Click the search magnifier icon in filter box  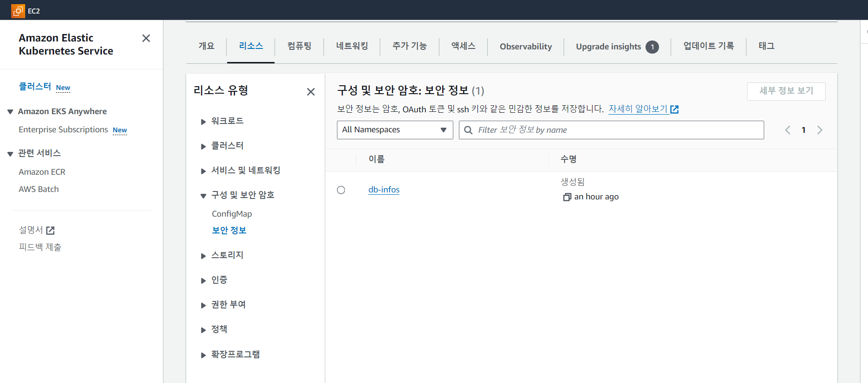click(468, 130)
